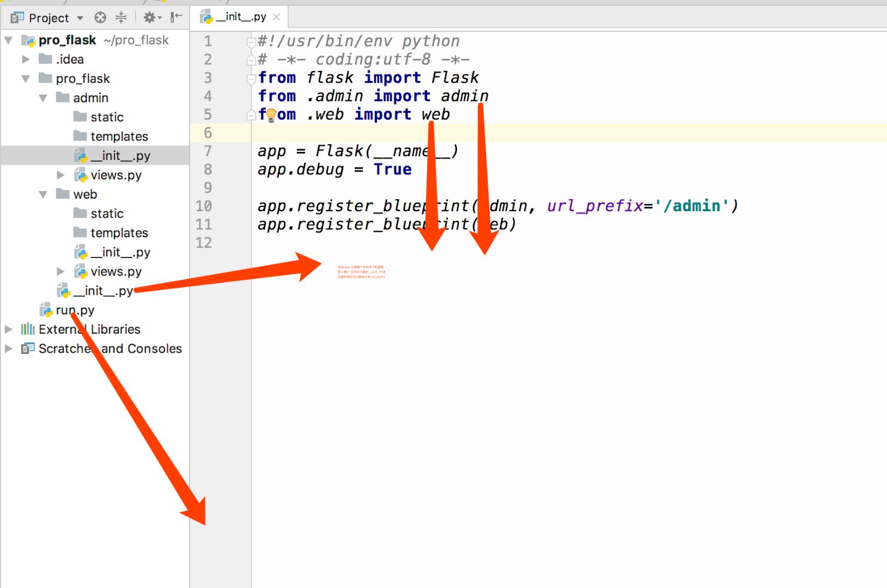
Task: Click the fold marker on line 1
Action: coord(251,41)
